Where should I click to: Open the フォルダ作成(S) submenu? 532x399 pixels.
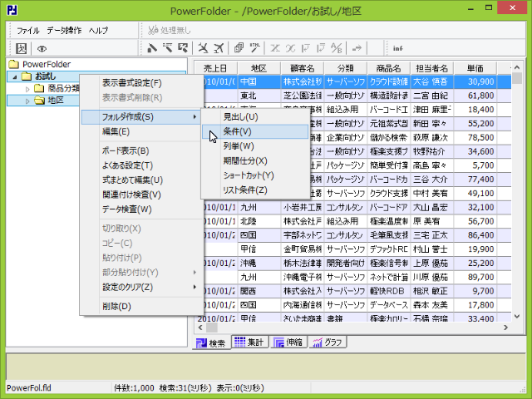pos(142,117)
